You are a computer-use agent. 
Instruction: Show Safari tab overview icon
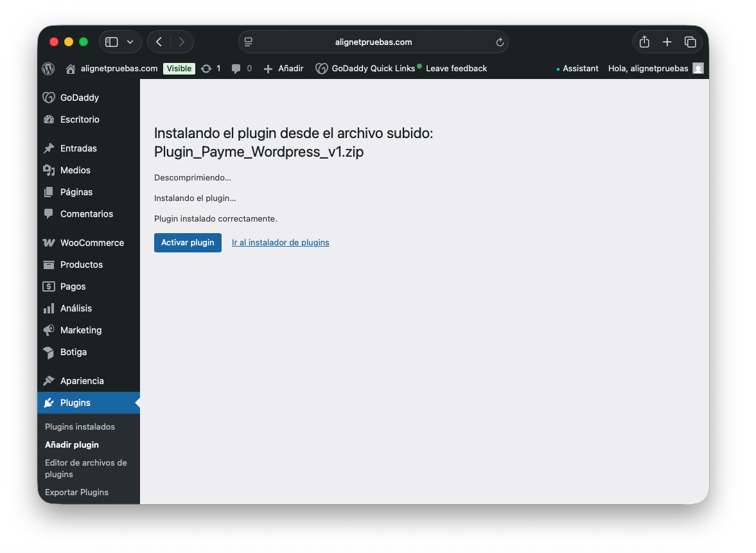690,42
